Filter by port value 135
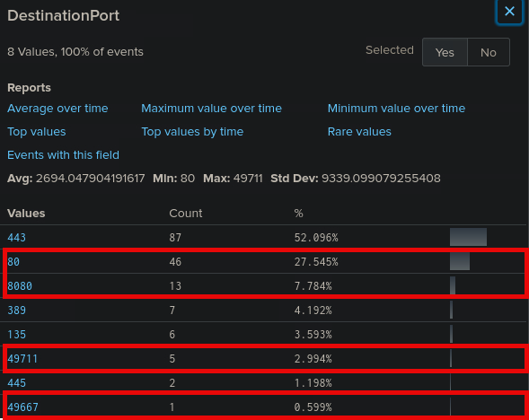Image resolution: width=529 pixels, height=420 pixels. tap(16, 335)
